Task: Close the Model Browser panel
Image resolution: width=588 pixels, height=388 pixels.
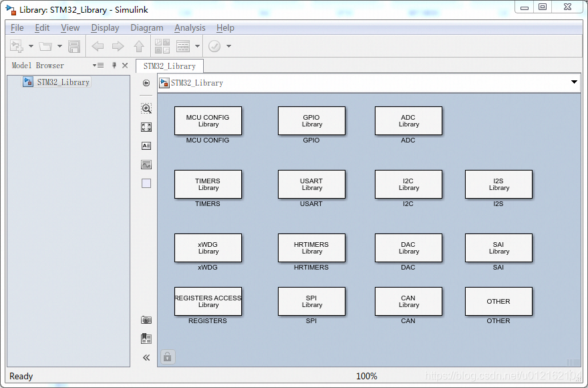Action: (125, 66)
